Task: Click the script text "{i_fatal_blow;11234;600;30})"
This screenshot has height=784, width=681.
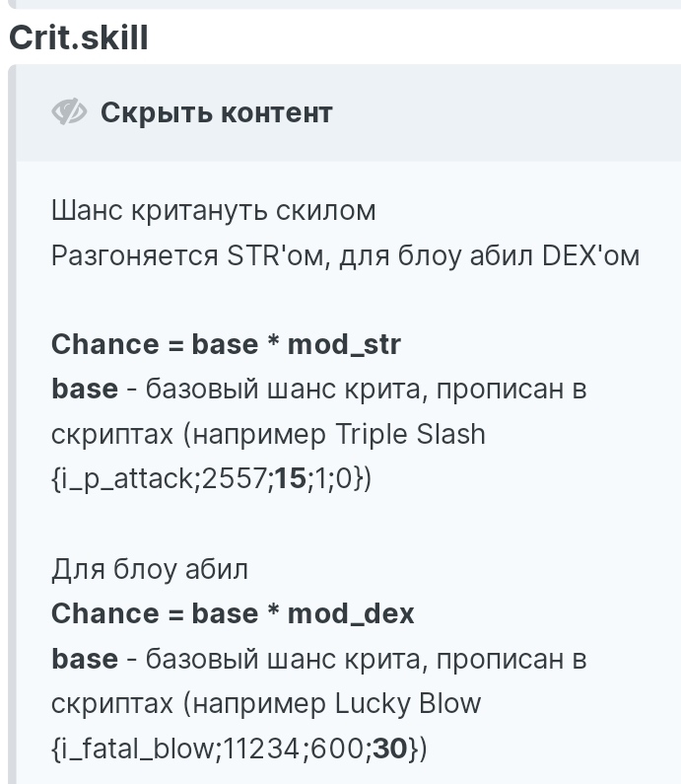Action: click(239, 748)
